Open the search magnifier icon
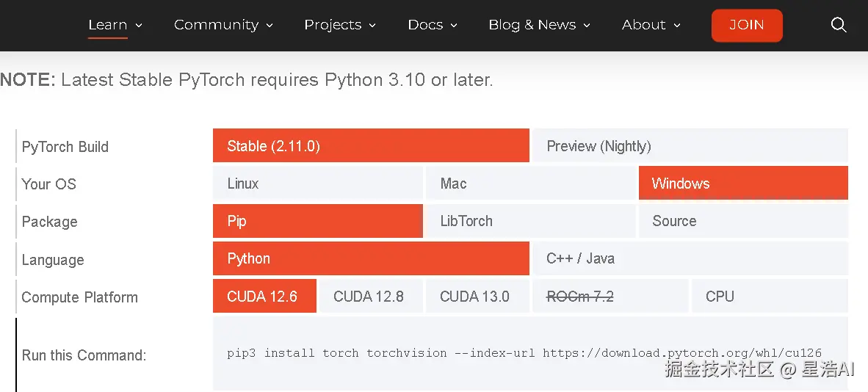 tap(839, 25)
